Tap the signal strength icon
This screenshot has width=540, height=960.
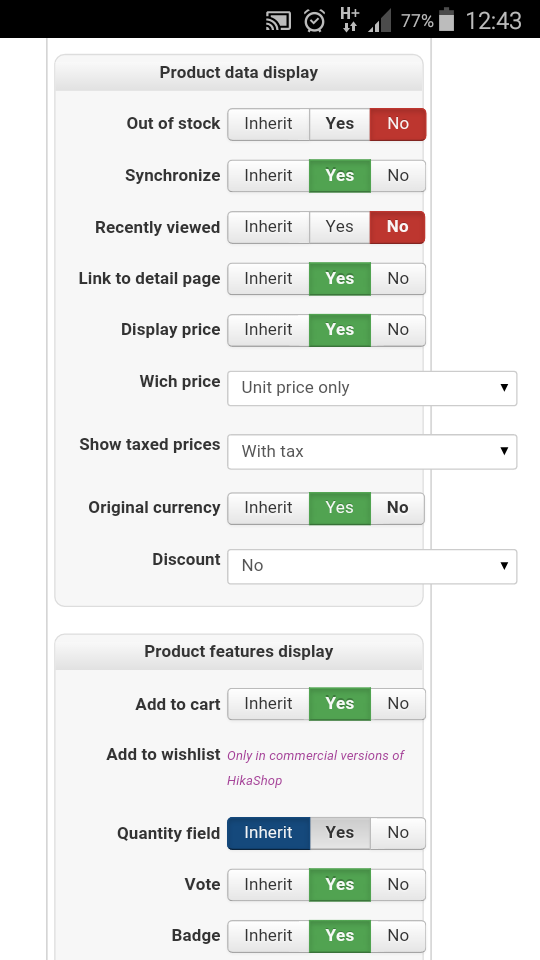click(x=380, y=21)
